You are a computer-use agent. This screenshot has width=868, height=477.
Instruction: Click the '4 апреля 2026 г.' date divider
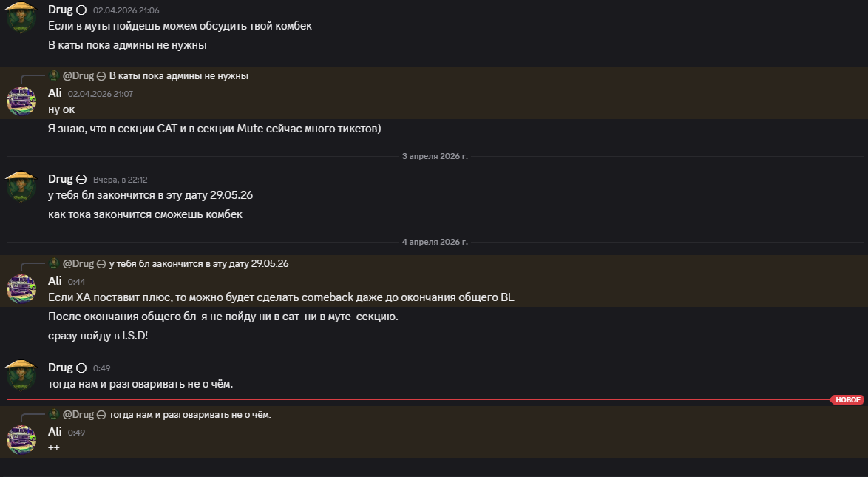[435, 242]
